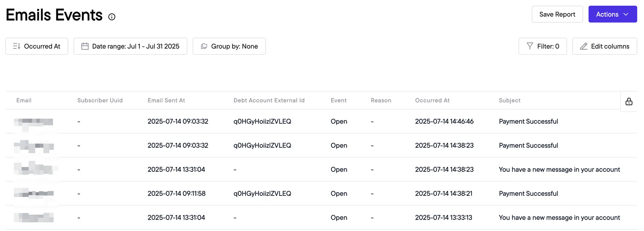644x231 pixels.
Task: Click the lock icon in table header
Action: 629,101
